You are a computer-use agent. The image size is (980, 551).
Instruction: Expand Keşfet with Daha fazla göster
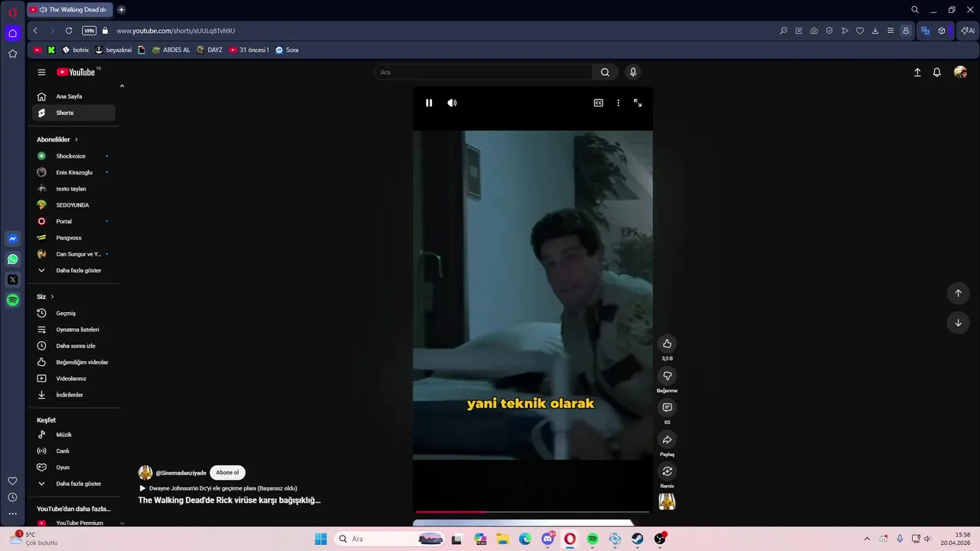(73, 484)
